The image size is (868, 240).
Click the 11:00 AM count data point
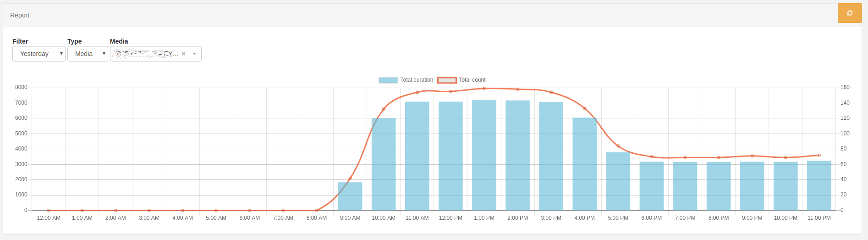pos(417,92)
